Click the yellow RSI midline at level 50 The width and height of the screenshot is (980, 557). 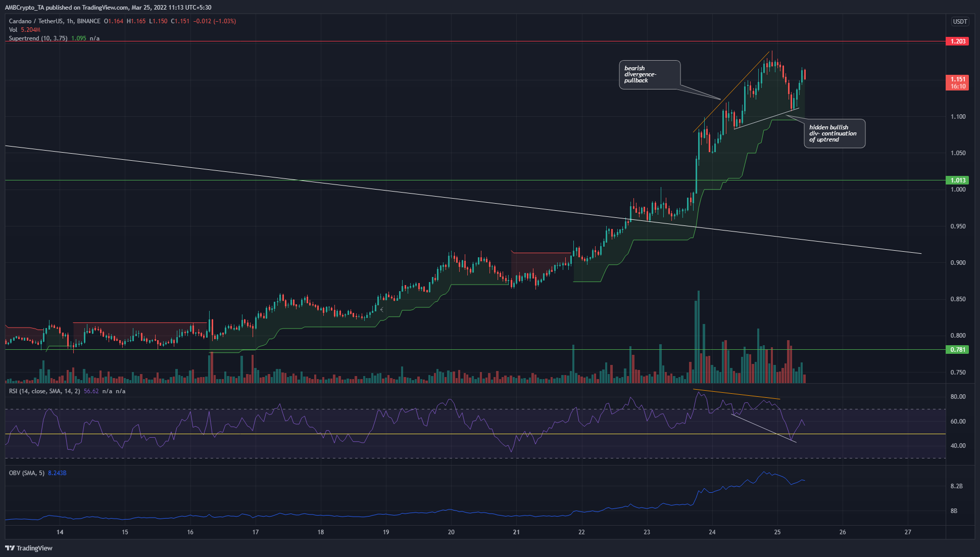point(354,434)
